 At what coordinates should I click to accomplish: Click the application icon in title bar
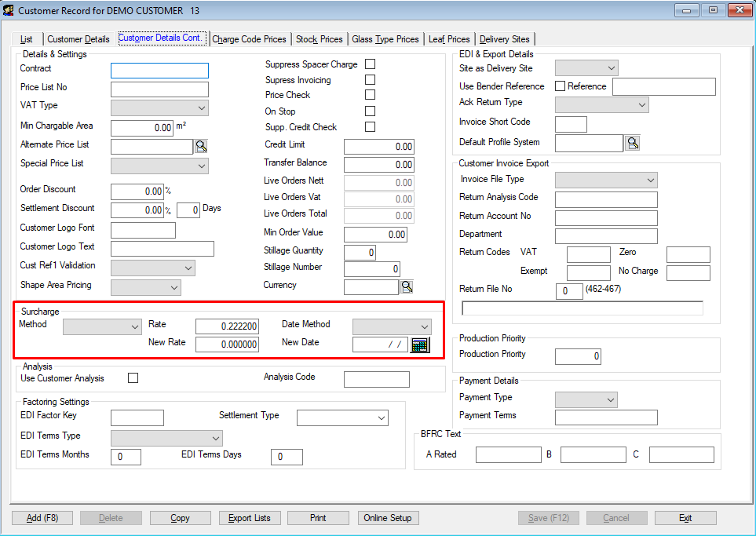[x=9, y=10]
